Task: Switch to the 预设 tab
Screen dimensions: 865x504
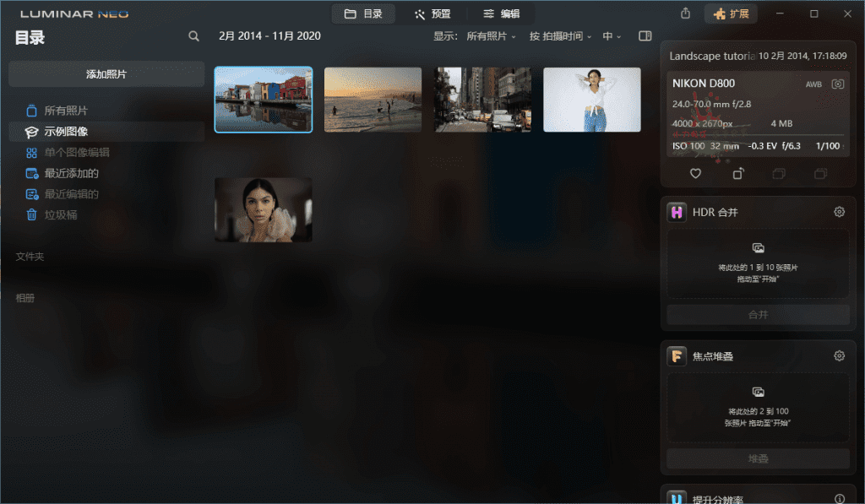Action: (433, 13)
